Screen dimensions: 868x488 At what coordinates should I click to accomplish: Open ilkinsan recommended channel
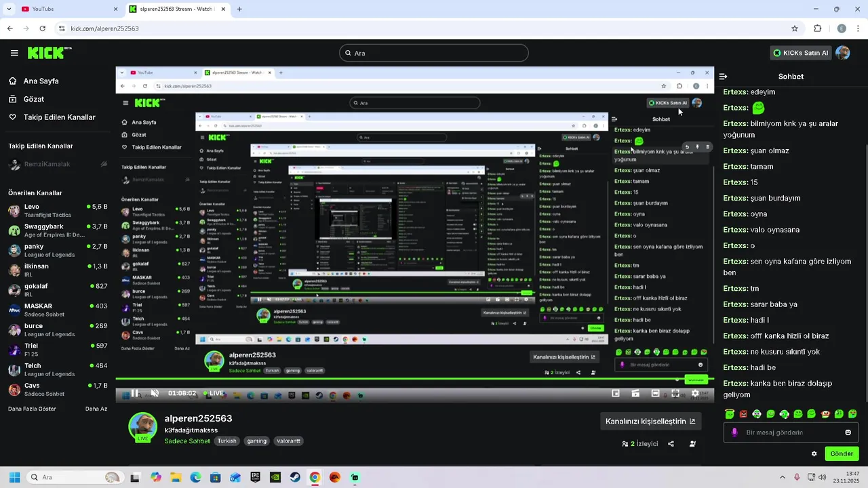click(58, 270)
